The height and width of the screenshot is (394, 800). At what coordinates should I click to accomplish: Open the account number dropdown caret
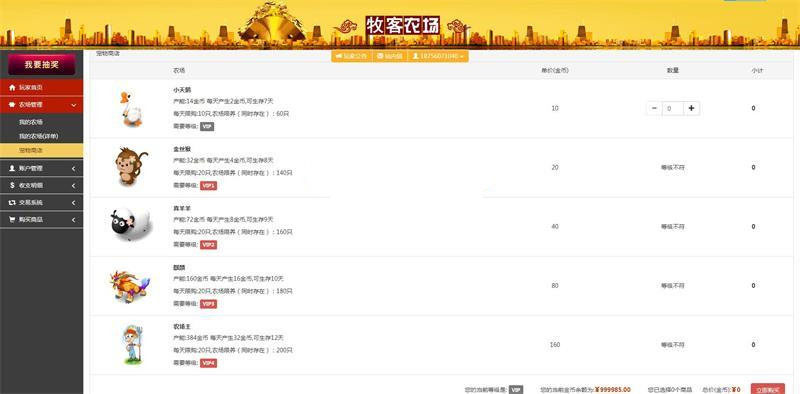click(461, 57)
